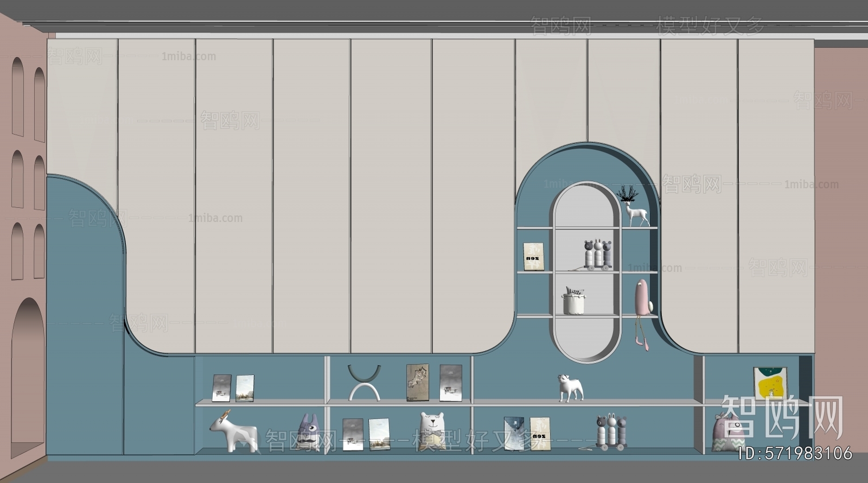Image resolution: width=868 pixels, height=483 pixels.
Task: Select the grey book beside the map book
Action: click(x=451, y=383)
